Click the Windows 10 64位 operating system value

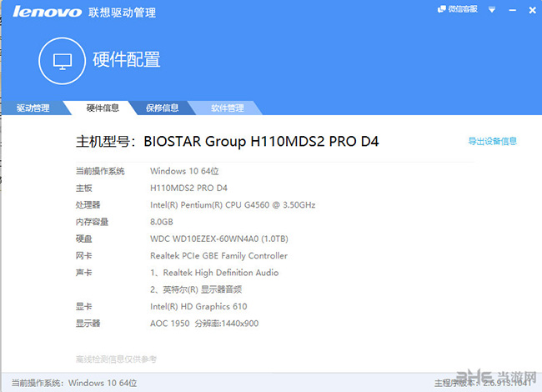coord(184,171)
